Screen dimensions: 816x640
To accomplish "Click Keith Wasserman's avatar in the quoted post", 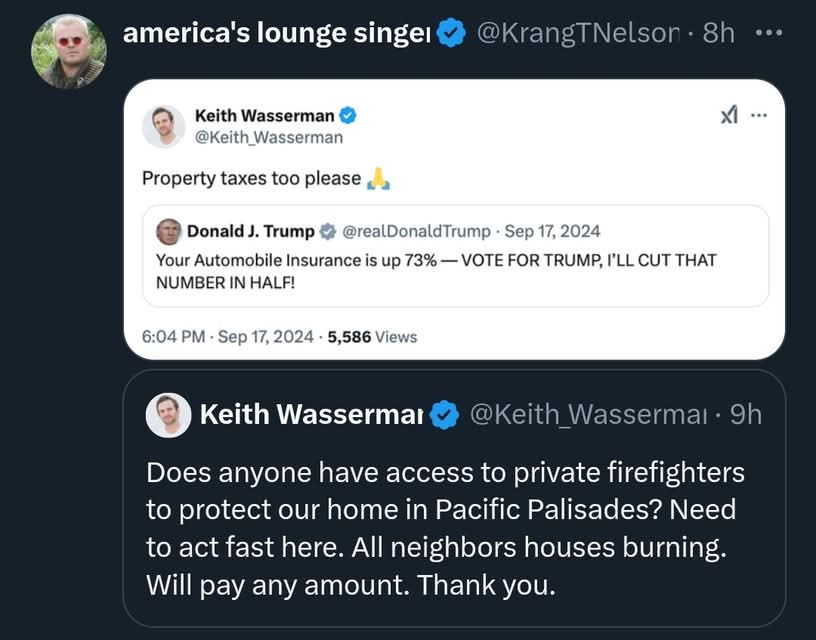I will coord(168,415).
